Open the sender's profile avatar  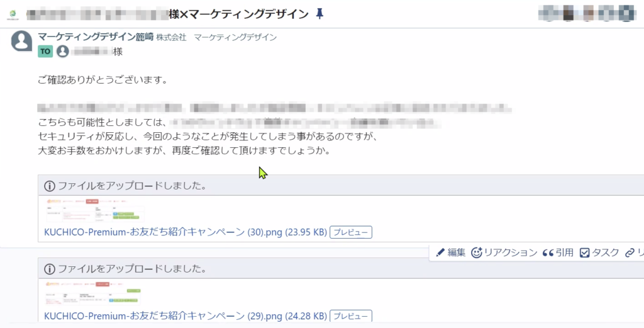[21, 41]
